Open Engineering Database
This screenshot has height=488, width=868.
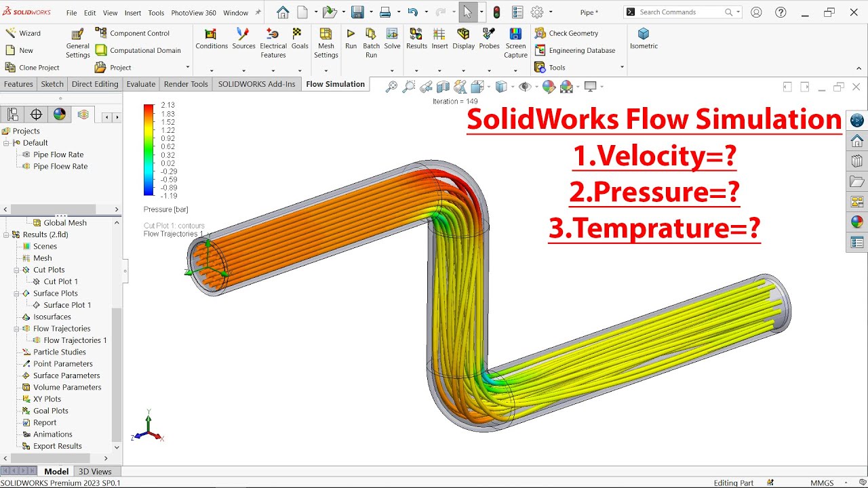coord(574,50)
